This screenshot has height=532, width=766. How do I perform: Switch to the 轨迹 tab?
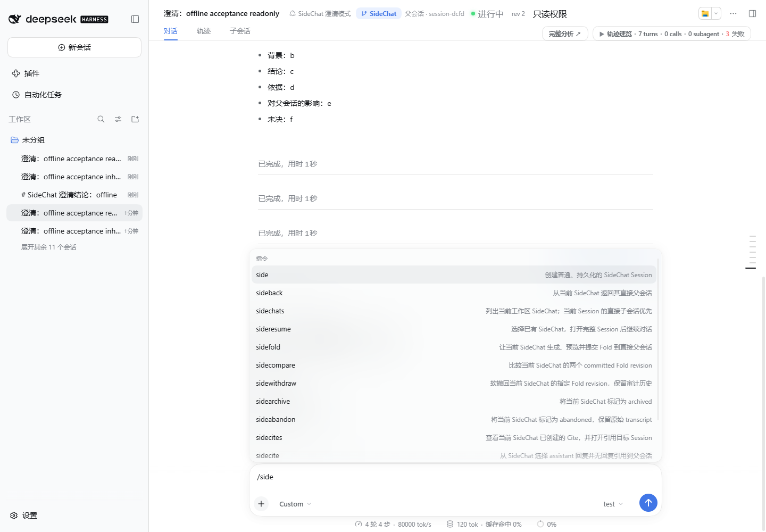[204, 31]
